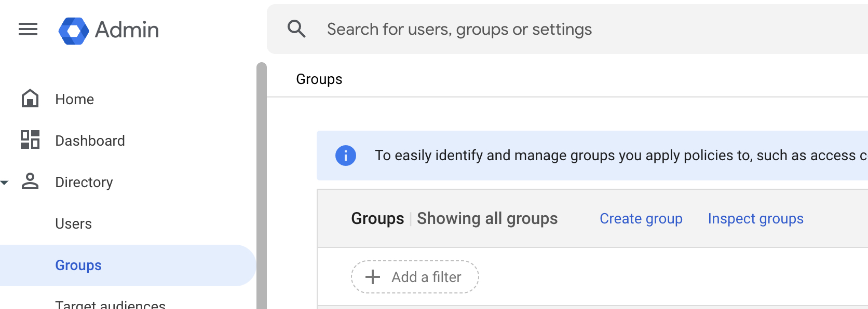The image size is (868, 309).
Task: Click the blue info icon in banner
Action: click(x=346, y=156)
